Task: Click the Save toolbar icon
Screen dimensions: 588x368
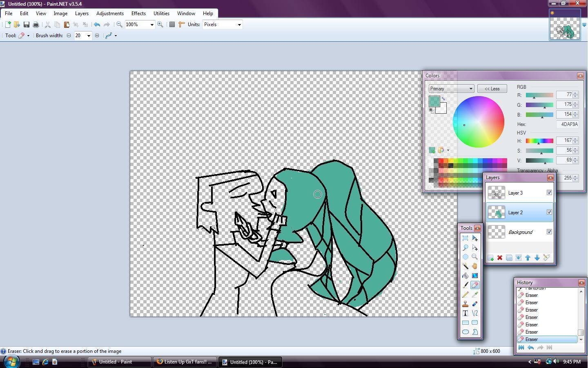Action: coord(26,25)
